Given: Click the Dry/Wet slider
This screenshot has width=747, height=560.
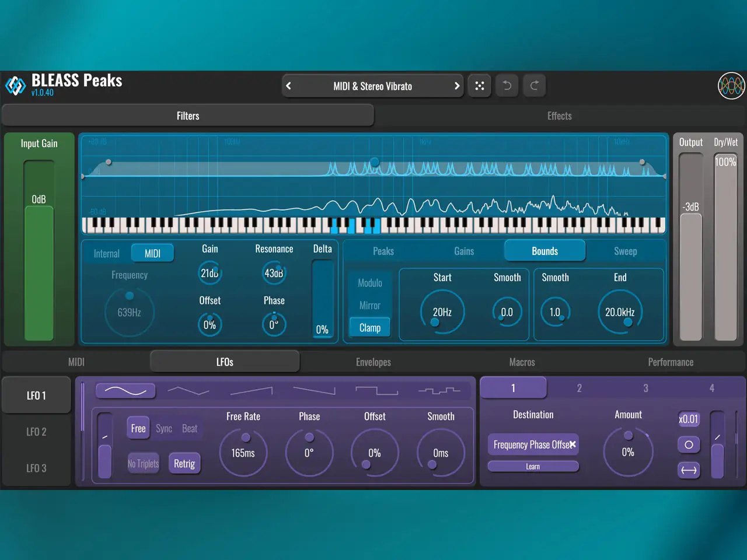Looking at the screenshot, I should [725, 247].
